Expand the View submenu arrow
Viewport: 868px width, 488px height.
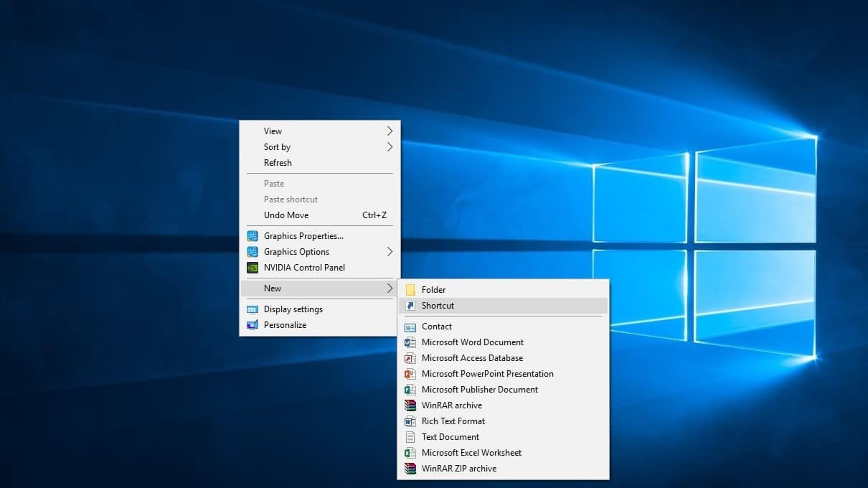[x=390, y=131]
